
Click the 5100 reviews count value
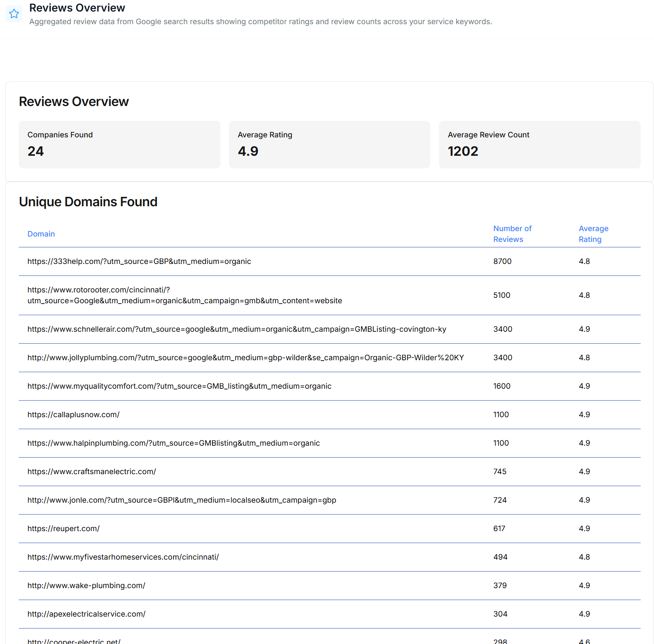[501, 295]
